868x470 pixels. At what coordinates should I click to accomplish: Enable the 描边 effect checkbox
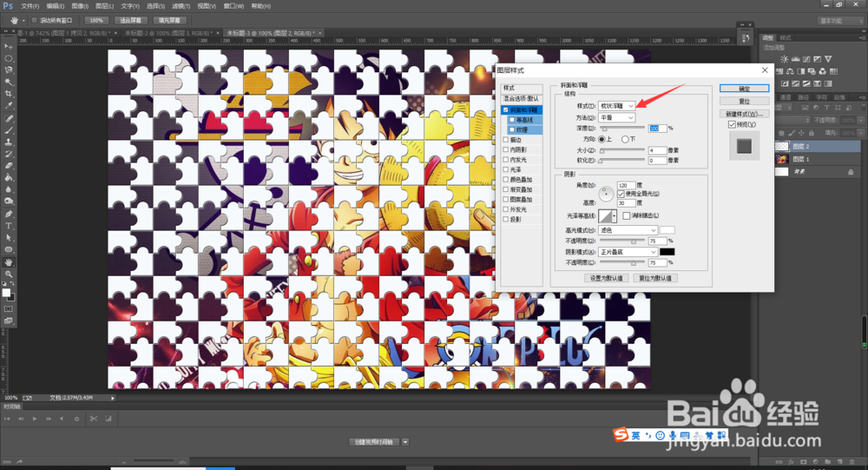point(505,140)
